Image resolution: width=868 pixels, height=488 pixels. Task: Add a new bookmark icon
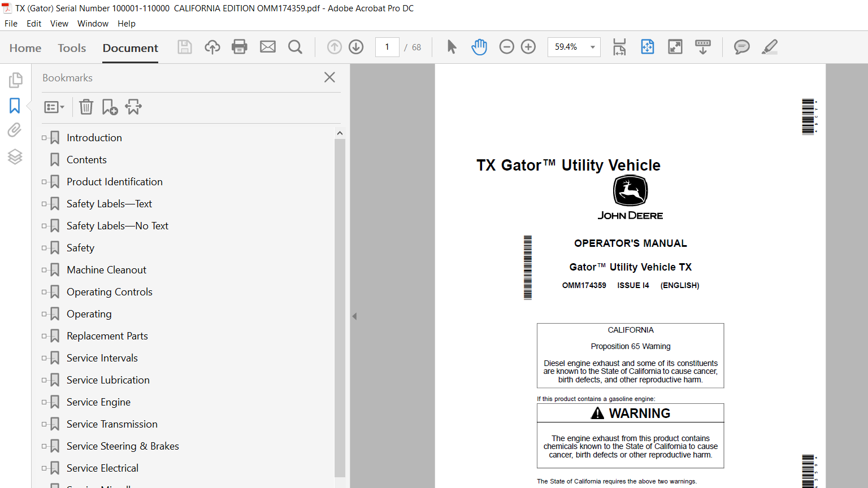[110, 107]
